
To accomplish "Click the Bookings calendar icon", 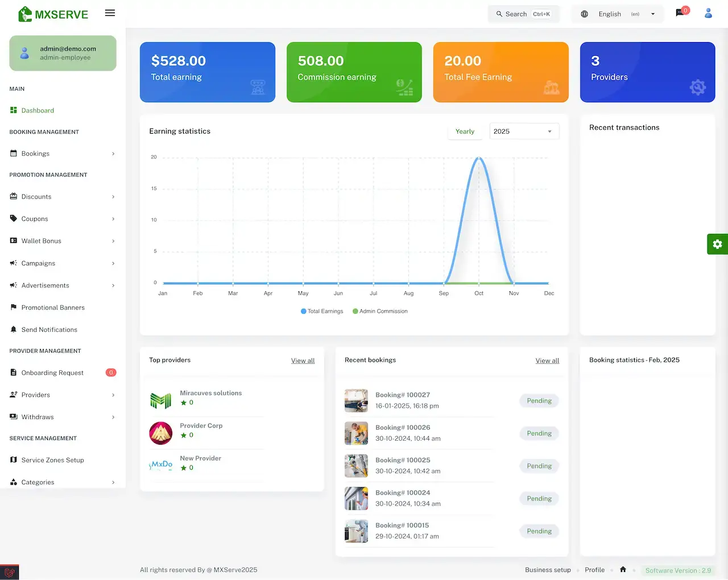I will pyautogui.click(x=14, y=154).
